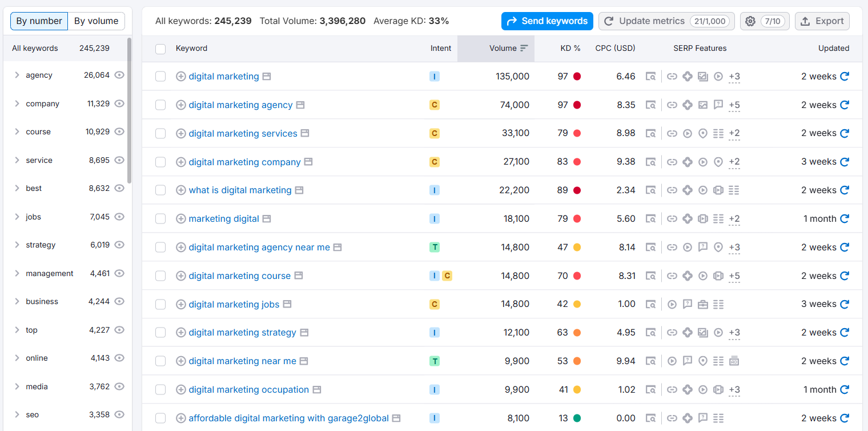The height and width of the screenshot is (431, 868).
Task: Add "digital marketing course" using its plus icon
Action: tap(181, 276)
